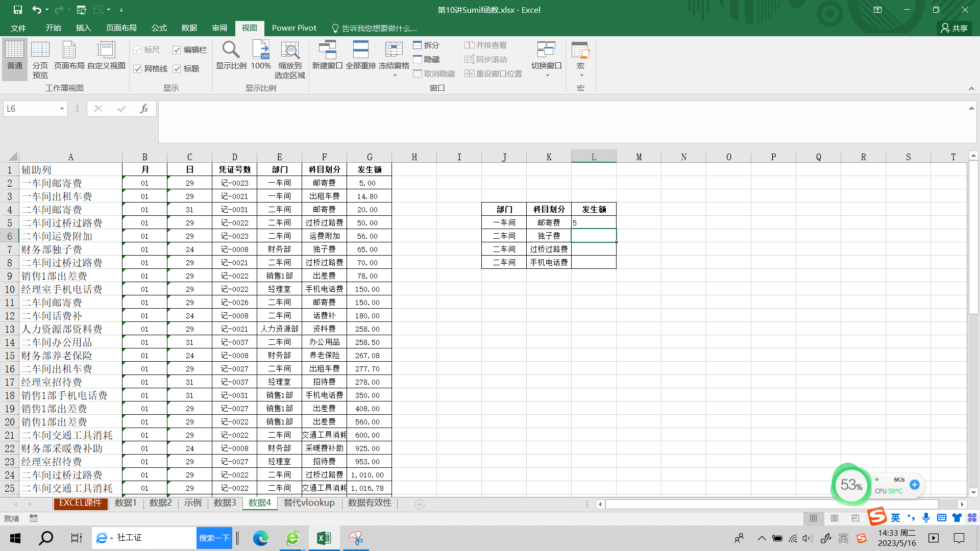Open Page Layout (页面布局) view icon

69,55
